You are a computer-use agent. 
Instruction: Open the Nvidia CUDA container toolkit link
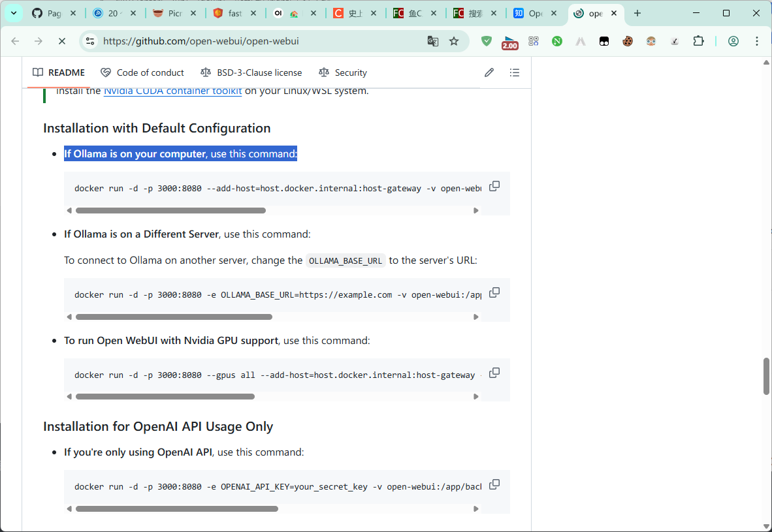click(x=172, y=91)
